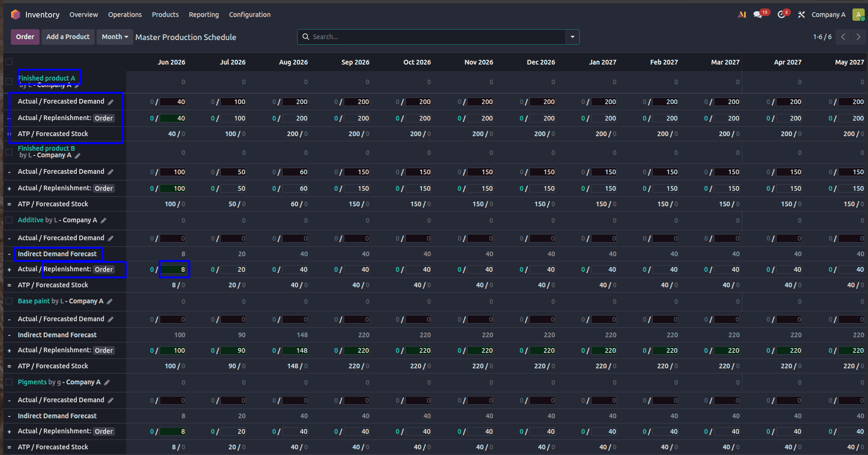The width and height of the screenshot is (868, 455).
Task: Open the Reporting menu
Action: click(x=204, y=15)
